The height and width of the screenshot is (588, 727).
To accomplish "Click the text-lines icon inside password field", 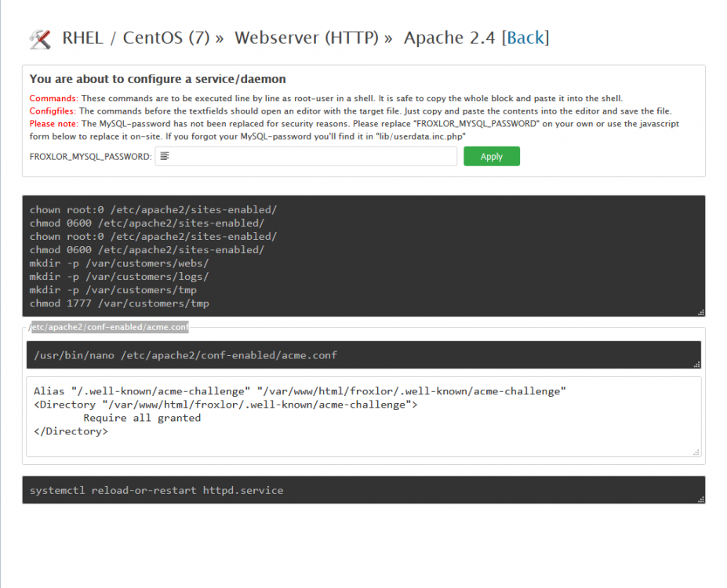I will pyautogui.click(x=165, y=157).
